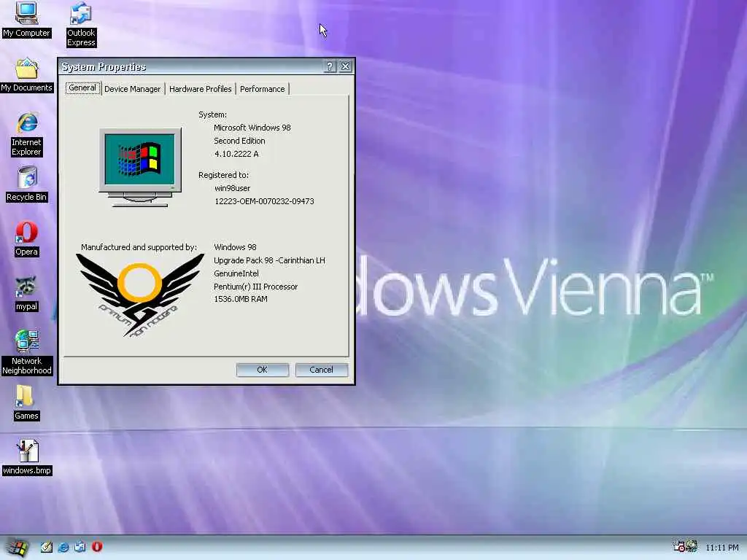This screenshot has width=747, height=560.
Task: Click the 'GenuineIntel' text line
Action: point(236,273)
